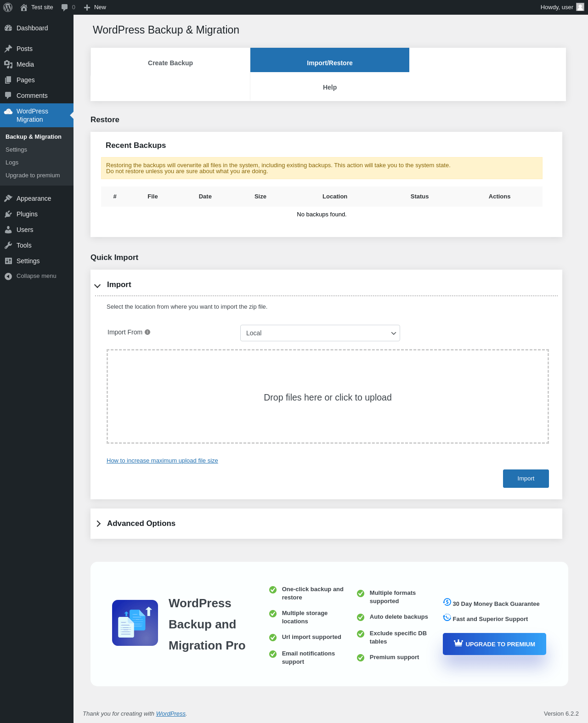Click the Settings sliders icon in sidebar
The width and height of the screenshot is (588, 723).
click(8, 261)
